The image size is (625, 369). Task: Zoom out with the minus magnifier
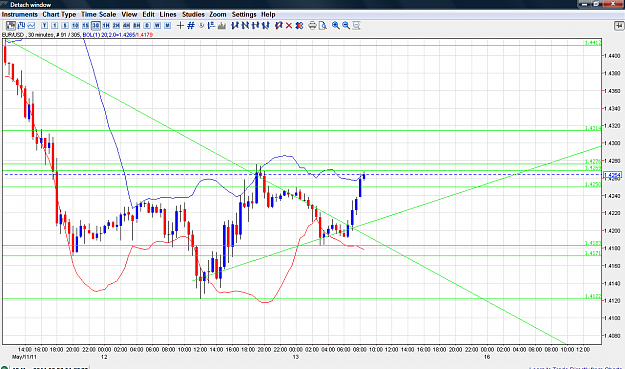coord(346,26)
